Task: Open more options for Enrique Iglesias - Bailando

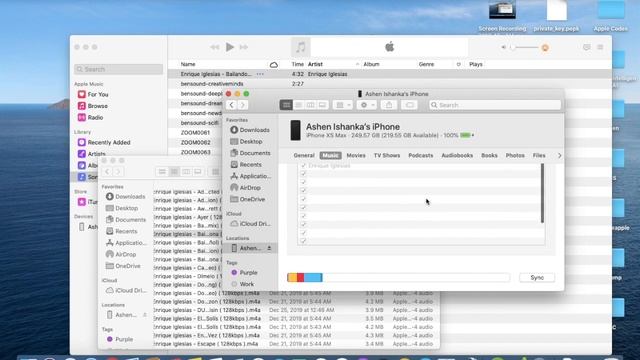Action: coord(260,74)
